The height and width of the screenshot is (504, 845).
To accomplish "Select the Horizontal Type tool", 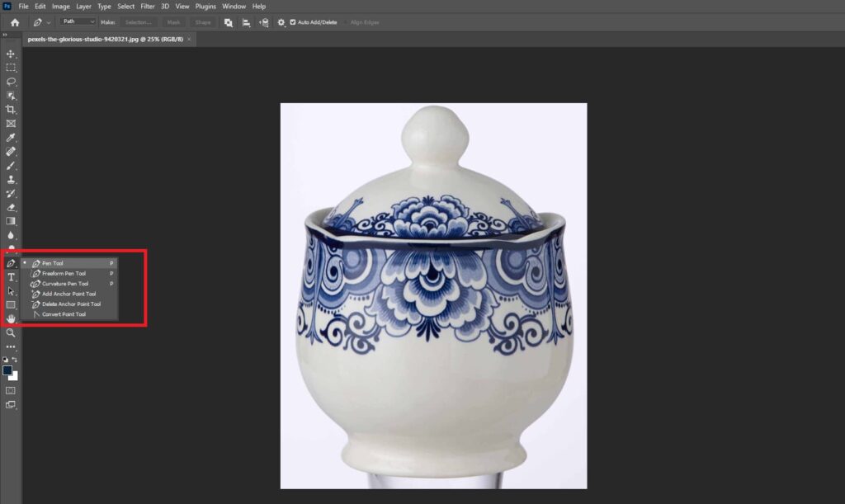I will pos(11,277).
